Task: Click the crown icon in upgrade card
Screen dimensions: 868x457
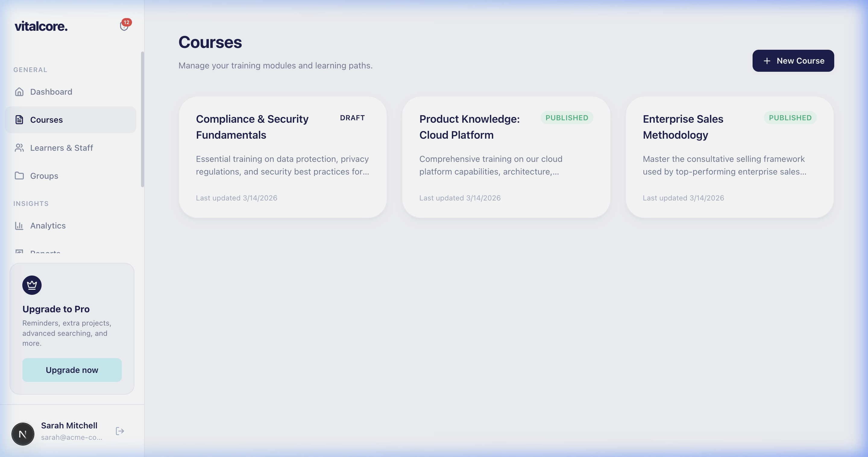Action: [32, 285]
